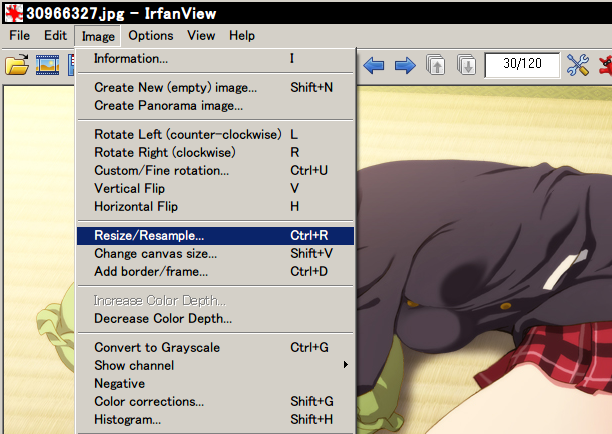The height and width of the screenshot is (434, 612).
Task: Choose Information... from Image menu
Action: tap(215, 59)
